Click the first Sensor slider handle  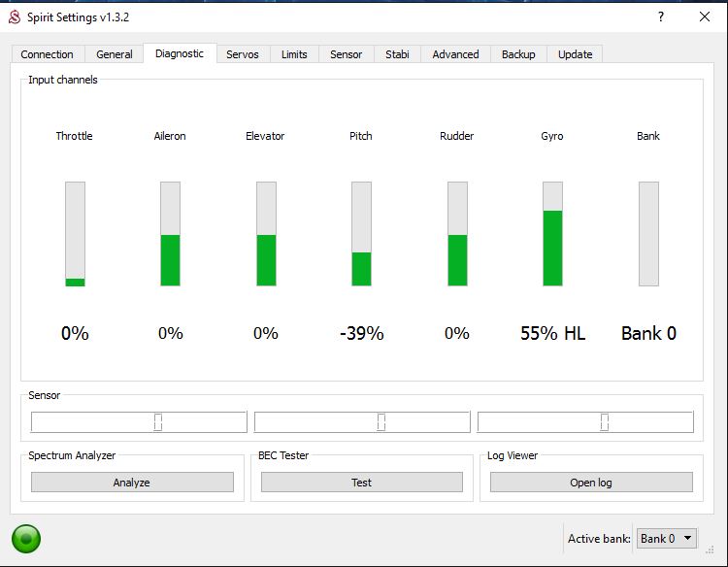(x=158, y=422)
